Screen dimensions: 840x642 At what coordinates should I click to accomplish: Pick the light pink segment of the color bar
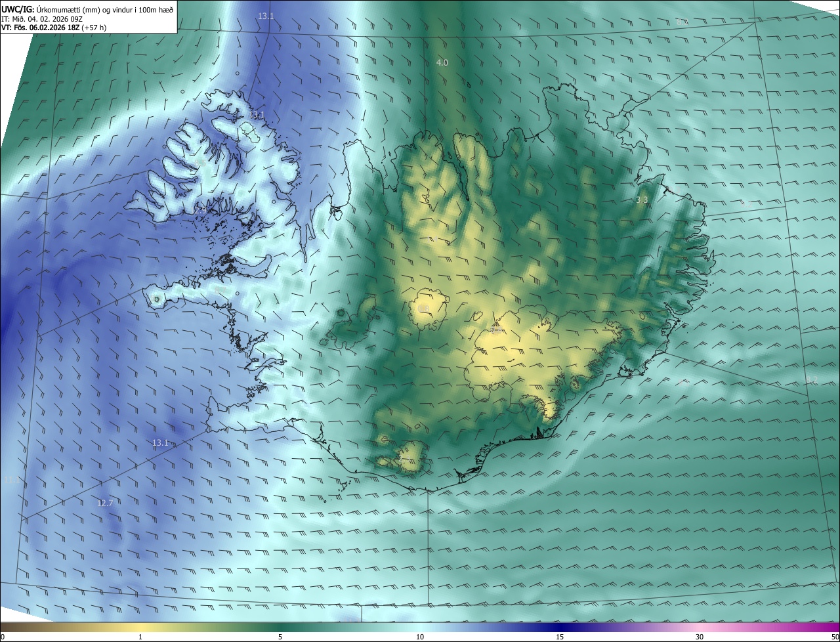point(700,627)
